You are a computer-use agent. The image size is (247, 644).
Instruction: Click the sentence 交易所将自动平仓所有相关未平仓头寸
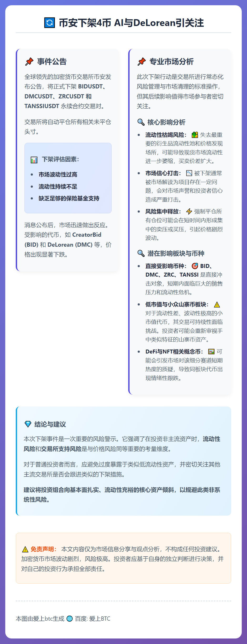click(68, 127)
